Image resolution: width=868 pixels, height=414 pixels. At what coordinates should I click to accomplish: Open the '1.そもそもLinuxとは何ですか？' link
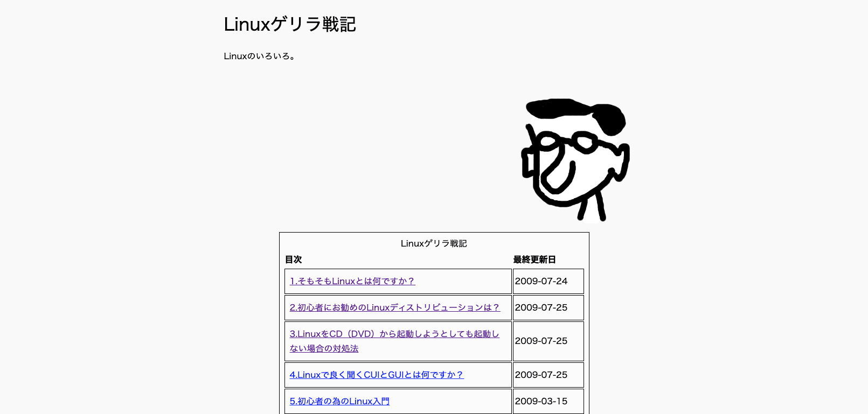pyautogui.click(x=352, y=281)
